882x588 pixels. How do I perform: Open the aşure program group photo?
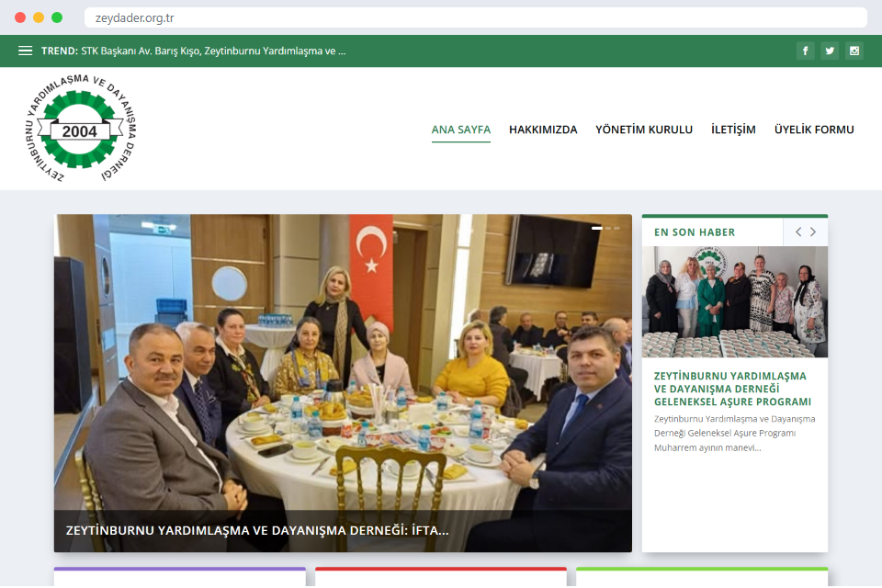(735, 301)
